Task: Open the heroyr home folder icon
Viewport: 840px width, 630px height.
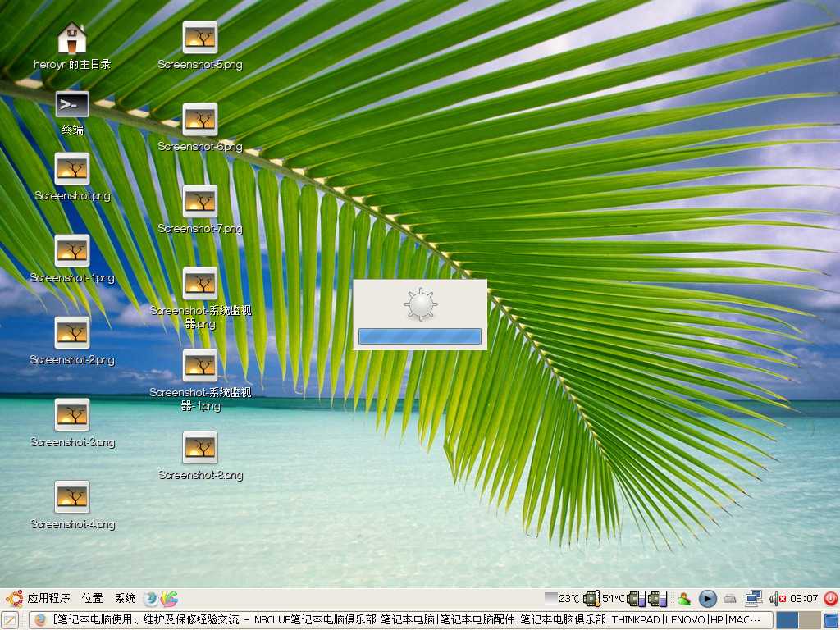Action: click(x=72, y=39)
